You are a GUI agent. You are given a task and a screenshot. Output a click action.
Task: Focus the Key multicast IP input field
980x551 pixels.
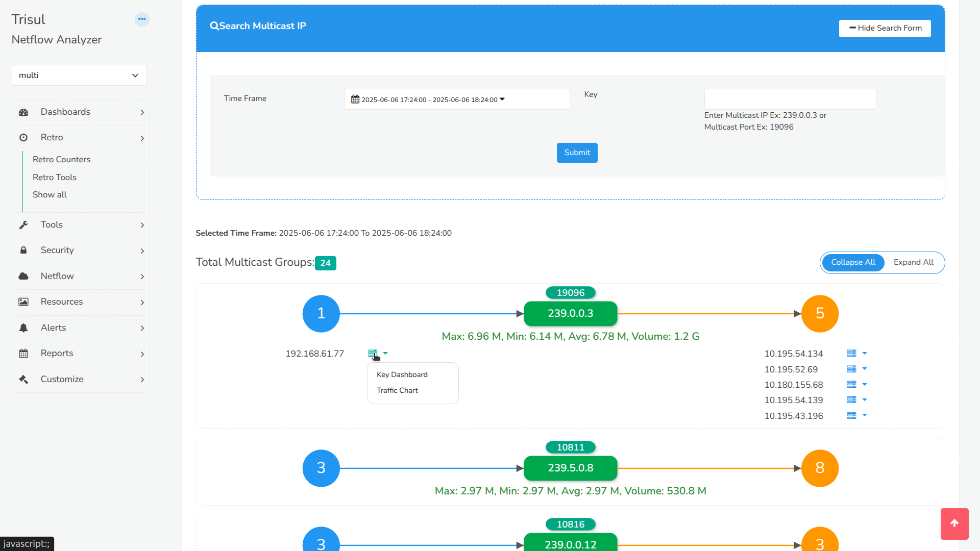[790, 99]
